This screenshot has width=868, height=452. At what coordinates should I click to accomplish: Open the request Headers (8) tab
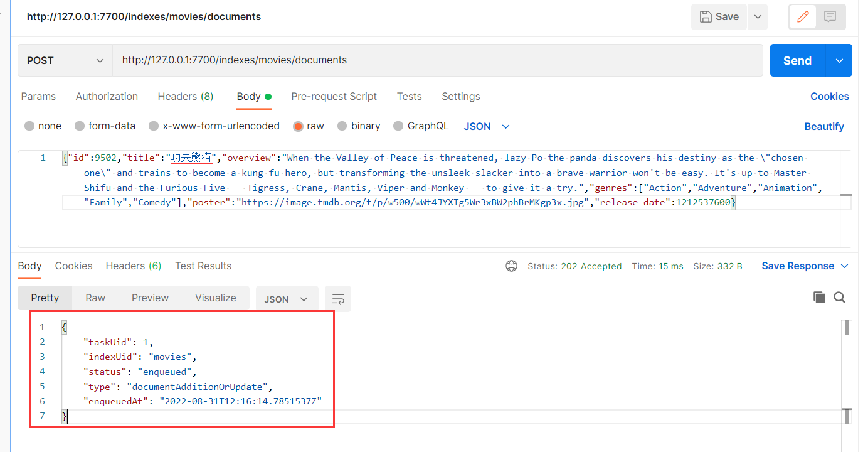coord(186,97)
